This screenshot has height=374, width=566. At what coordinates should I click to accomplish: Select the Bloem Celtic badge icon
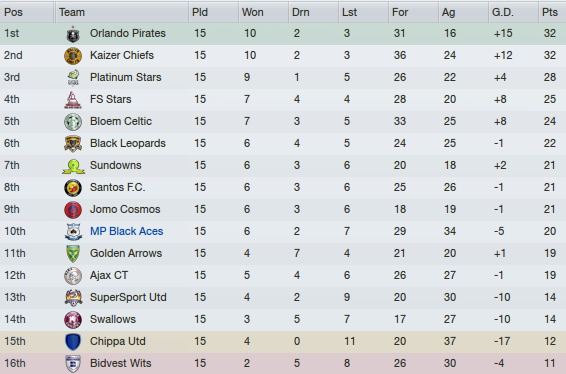coord(73,122)
